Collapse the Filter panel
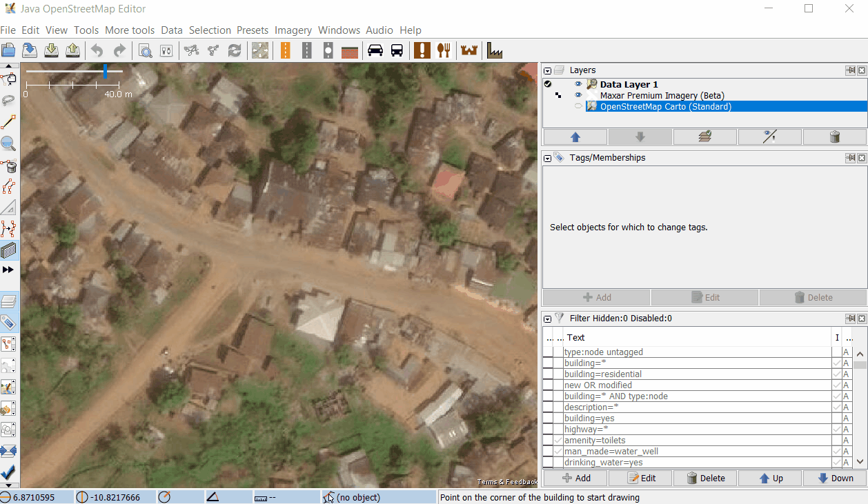868x504 pixels. pyautogui.click(x=548, y=319)
